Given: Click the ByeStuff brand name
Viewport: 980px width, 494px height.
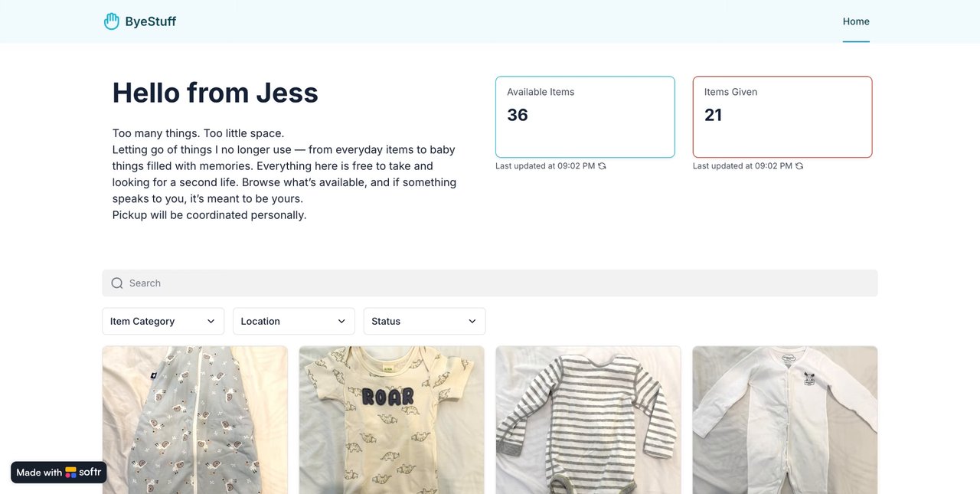Looking at the screenshot, I should [151, 21].
